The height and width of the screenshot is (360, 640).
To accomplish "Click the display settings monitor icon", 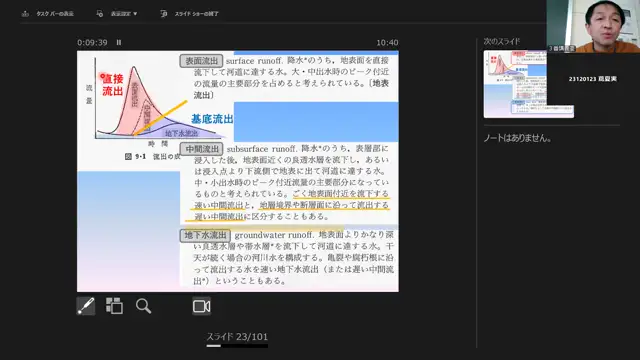I will (100, 14).
